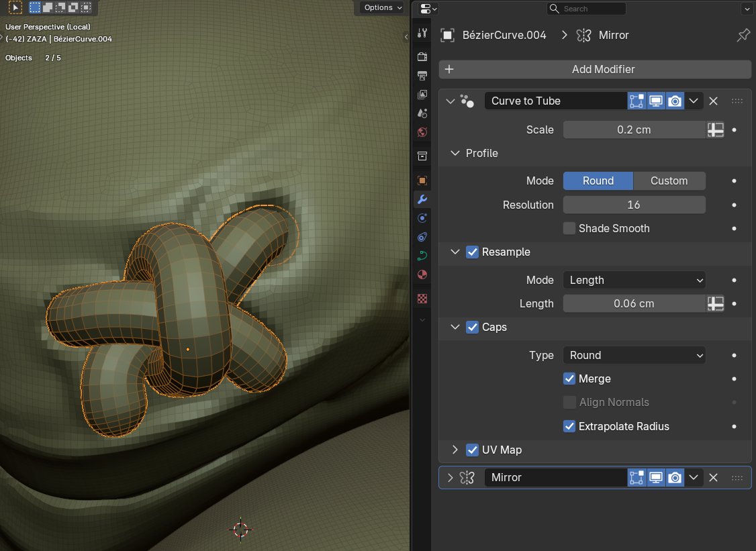
Task: Toggle Curve to Tube render visibility
Action: click(x=675, y=101)
